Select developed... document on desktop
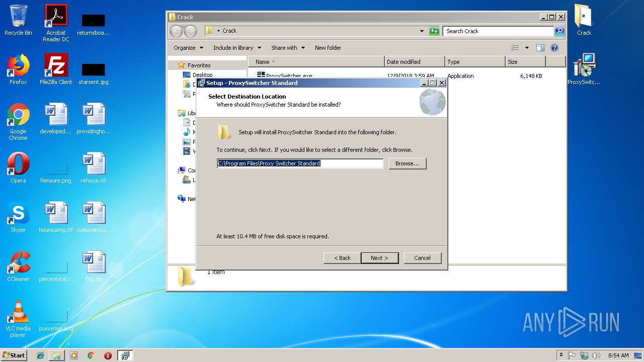The width and height of the screenshot is (644, 362). (56, 119)
